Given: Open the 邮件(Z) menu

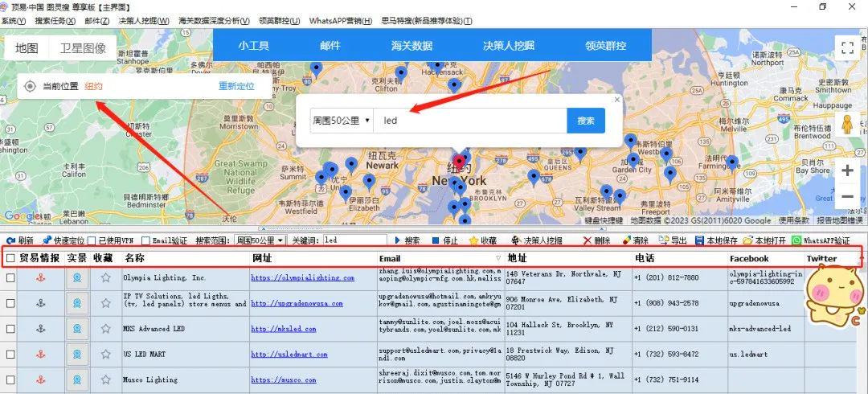Looking at the screenshot, I should click(x=97, y=21).
